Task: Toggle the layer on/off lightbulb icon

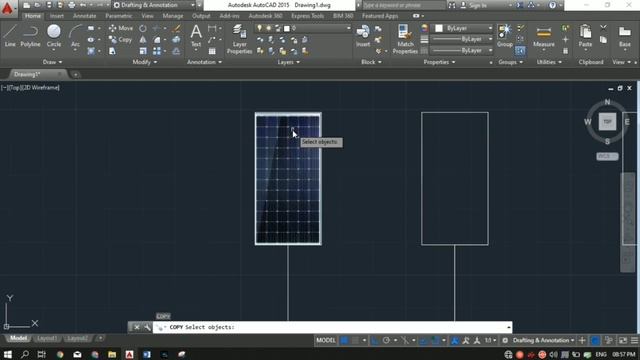Action: (x=259, y=28)
